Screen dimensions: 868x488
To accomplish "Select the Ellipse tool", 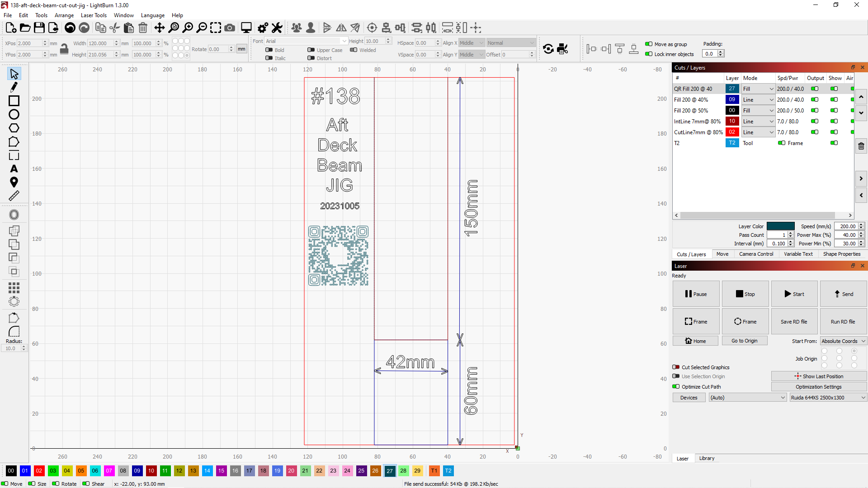I will pyautogui.click(x=14, y=114).
